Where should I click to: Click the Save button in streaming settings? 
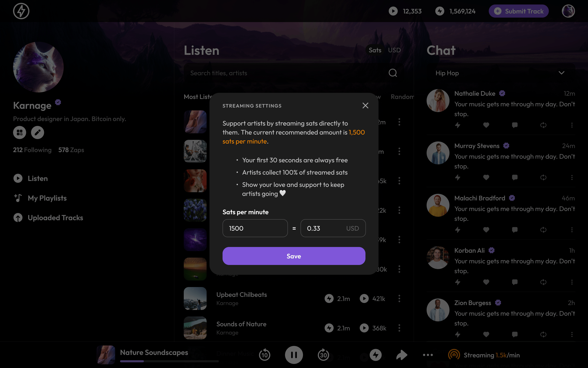coord(294,256)
